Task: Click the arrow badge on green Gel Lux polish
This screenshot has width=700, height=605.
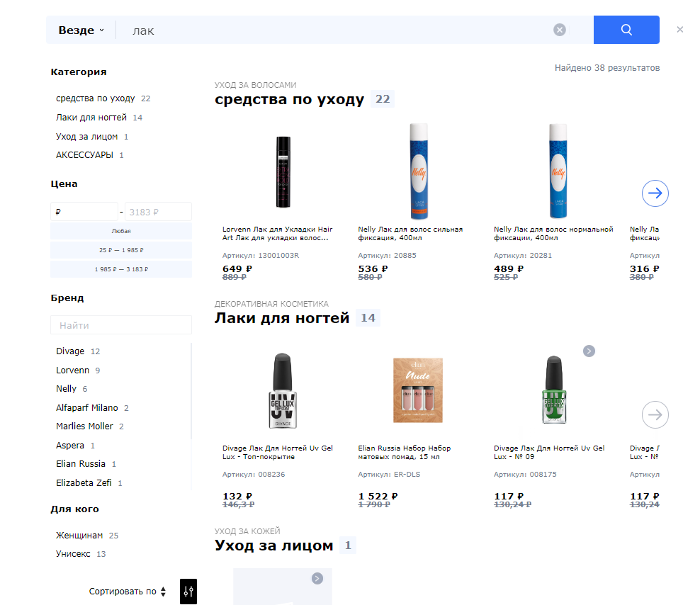Action: [x=589, y=351]
